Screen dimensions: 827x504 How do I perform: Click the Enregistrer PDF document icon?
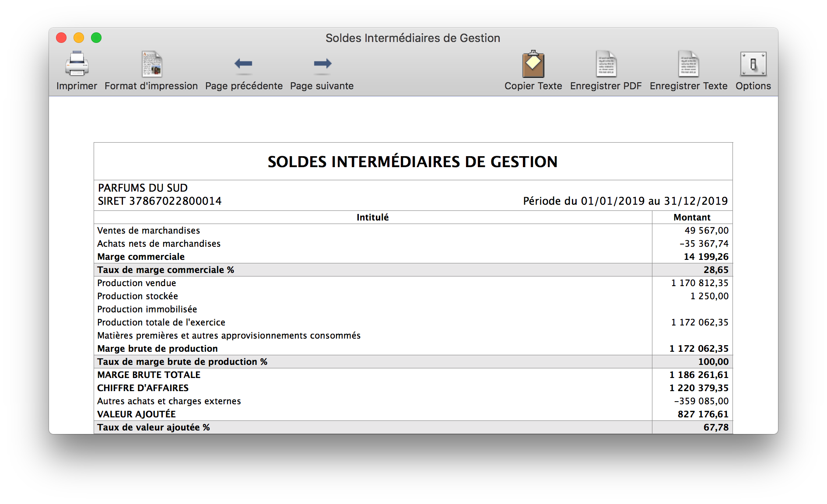click(606, 64)
